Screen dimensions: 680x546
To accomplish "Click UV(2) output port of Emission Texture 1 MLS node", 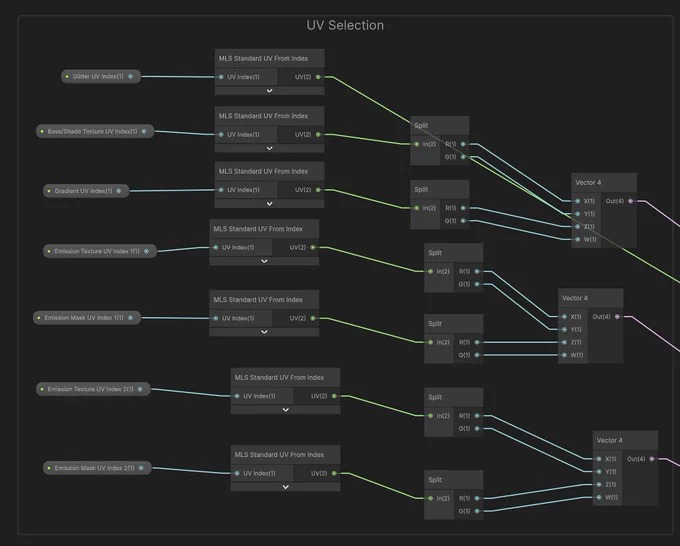I will click(313, 247).
